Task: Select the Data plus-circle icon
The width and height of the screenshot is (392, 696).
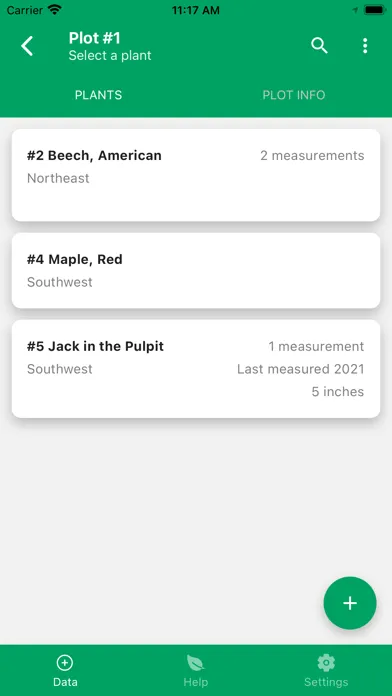Action: pyautogui.click(x=65, y=663)
